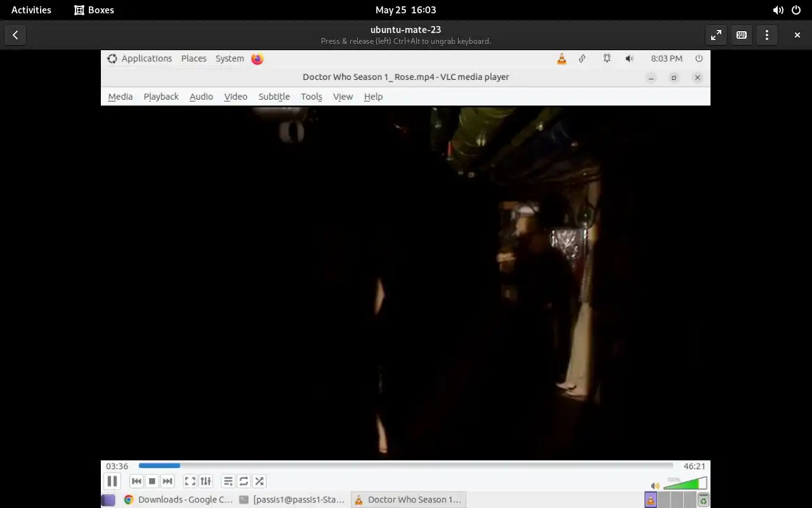Image resolution: width=812 pixels, height=508 pixels.
Task: Go back in Boxes
Action: pos(15,35)
